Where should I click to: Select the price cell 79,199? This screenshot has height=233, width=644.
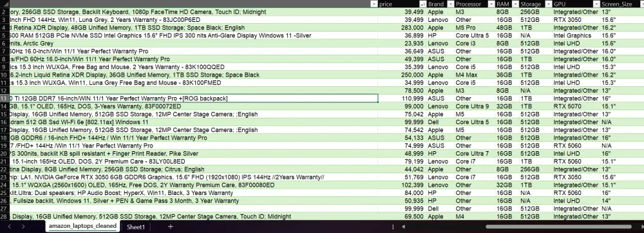point(402,161)
